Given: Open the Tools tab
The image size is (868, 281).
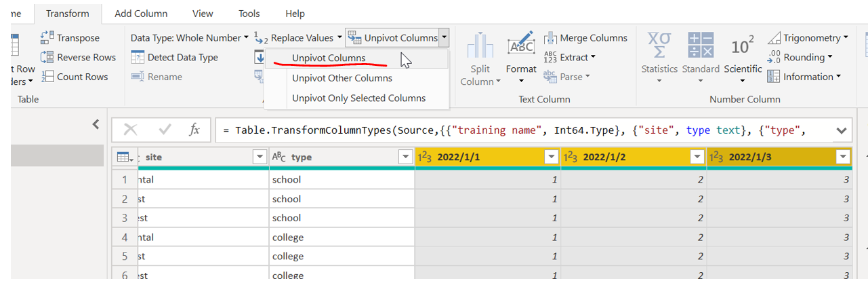Looking at the screenshot, I should pos(249,14).
